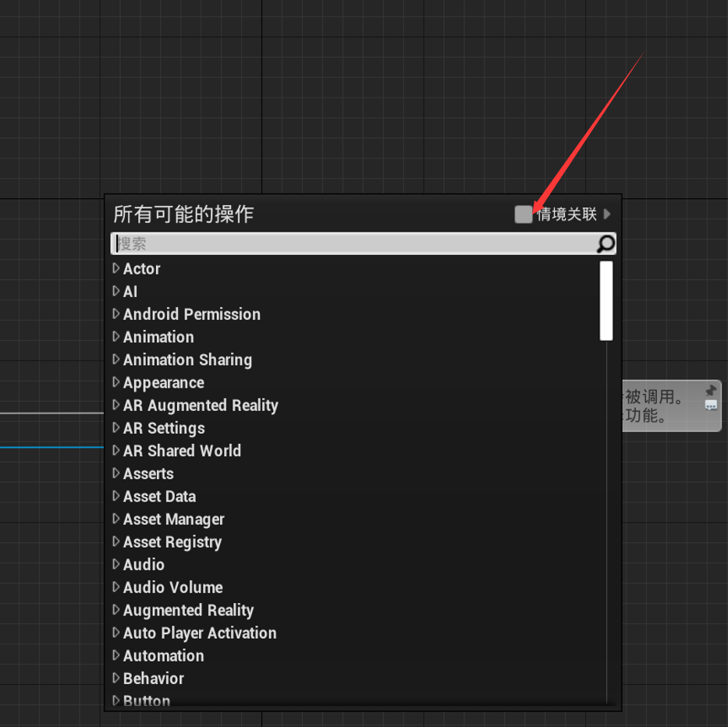Enable the 情境关联 checkbox
This screenshot has height=727, width=728.
point(523,214)
